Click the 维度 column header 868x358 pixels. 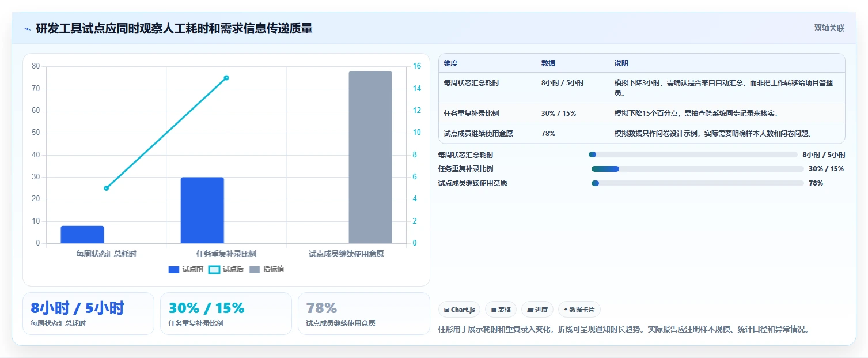pyautogui.click(x=450, y=63)
